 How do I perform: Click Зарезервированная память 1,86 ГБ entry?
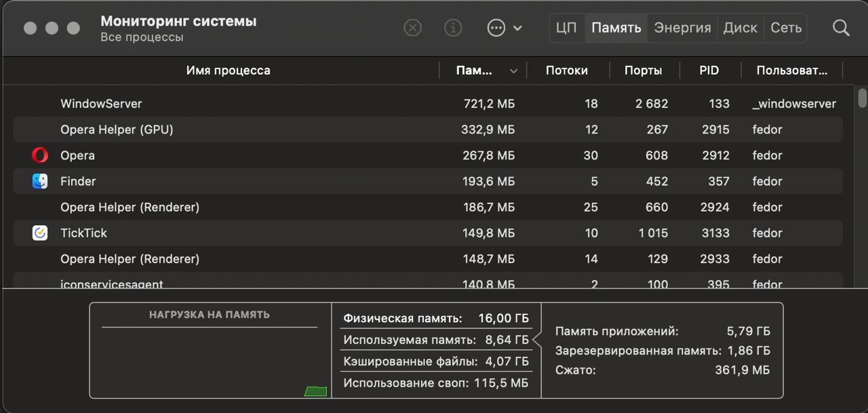pos(663,351)
